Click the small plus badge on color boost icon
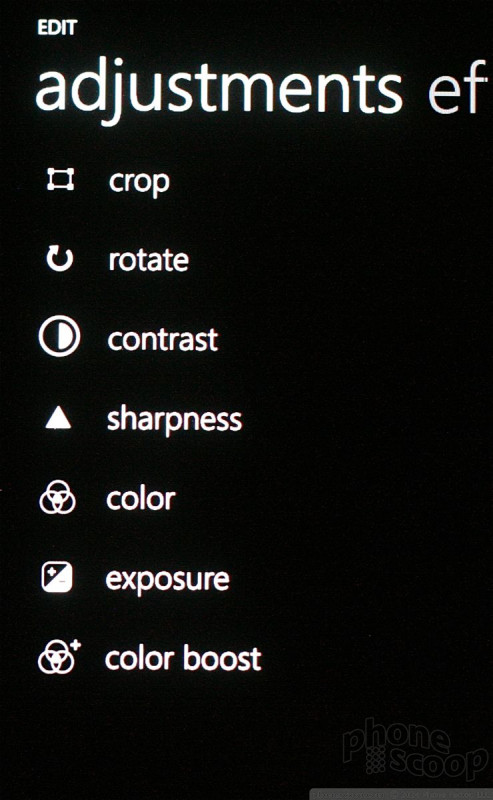Image resolution: width=493 pixels, height=800 pixels. point(76,645)
